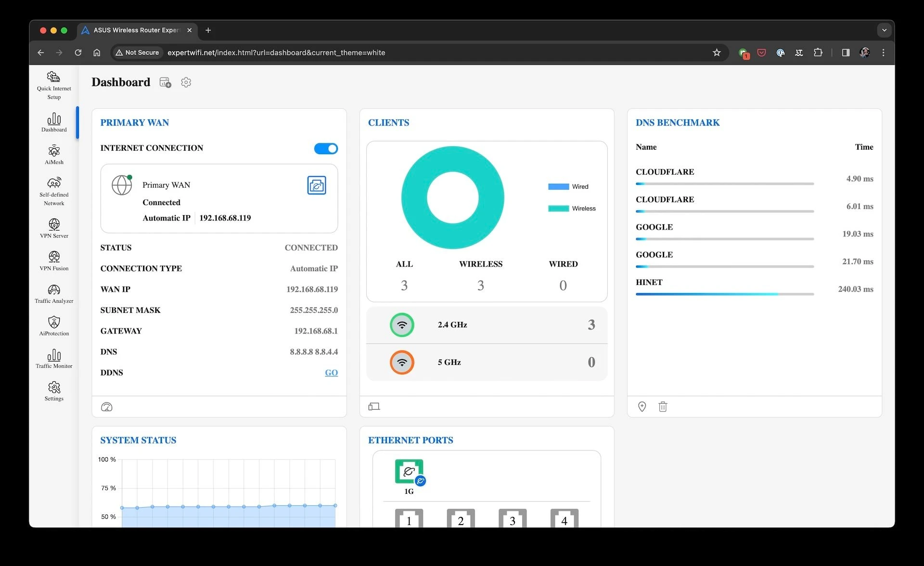Click the clients donut chart
Viewport: 924px width, 566px height.
[452, 197]
